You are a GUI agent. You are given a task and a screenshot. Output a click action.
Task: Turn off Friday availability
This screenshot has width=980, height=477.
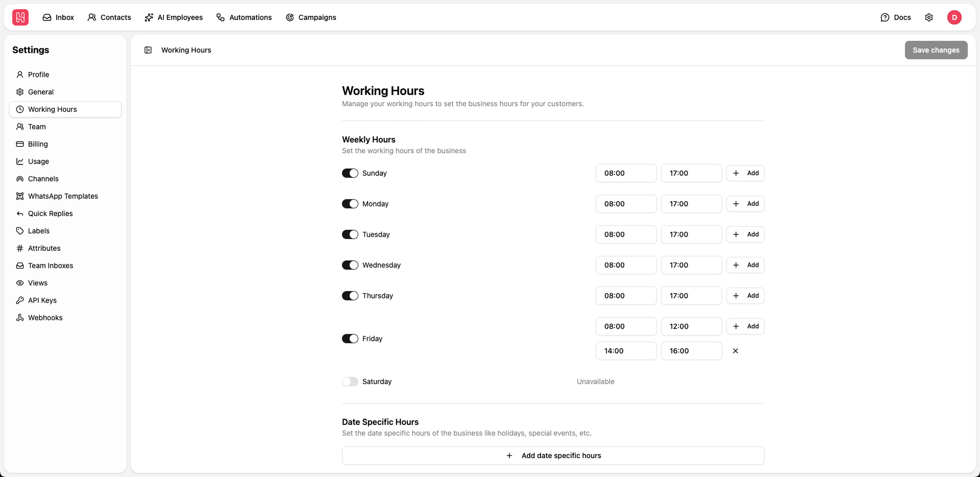coord(350,338)
